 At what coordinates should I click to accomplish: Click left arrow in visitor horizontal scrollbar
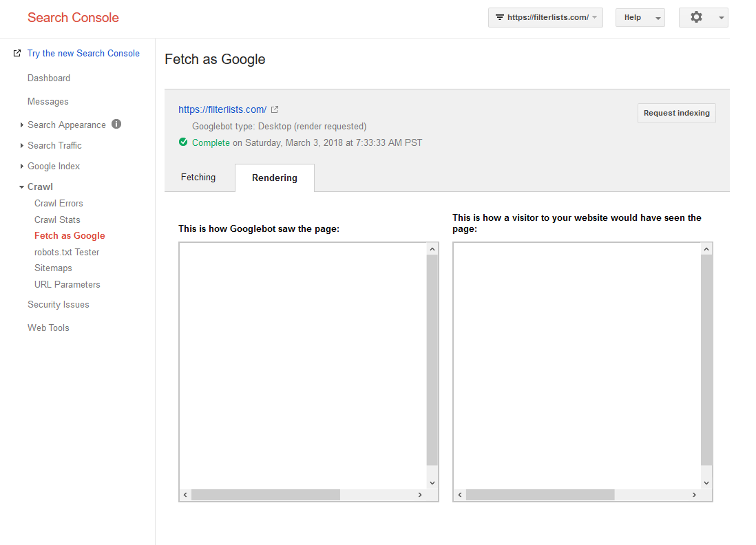pyautogui.click(x=460, y=495)
